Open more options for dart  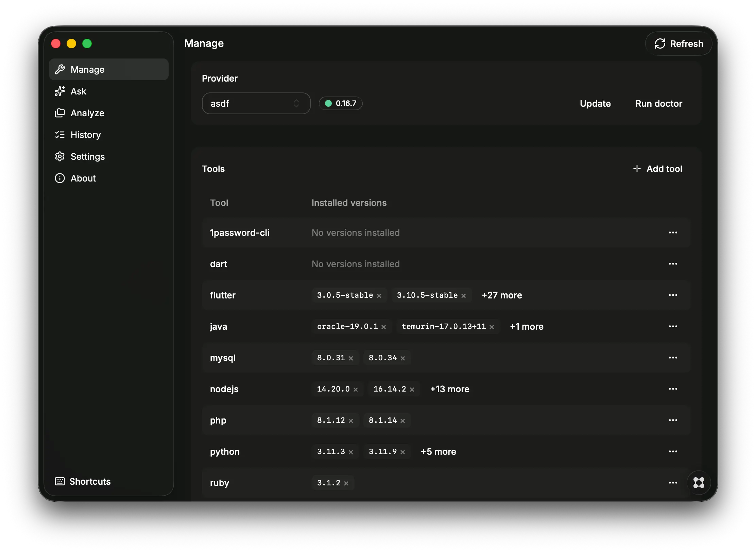[673, 264]
